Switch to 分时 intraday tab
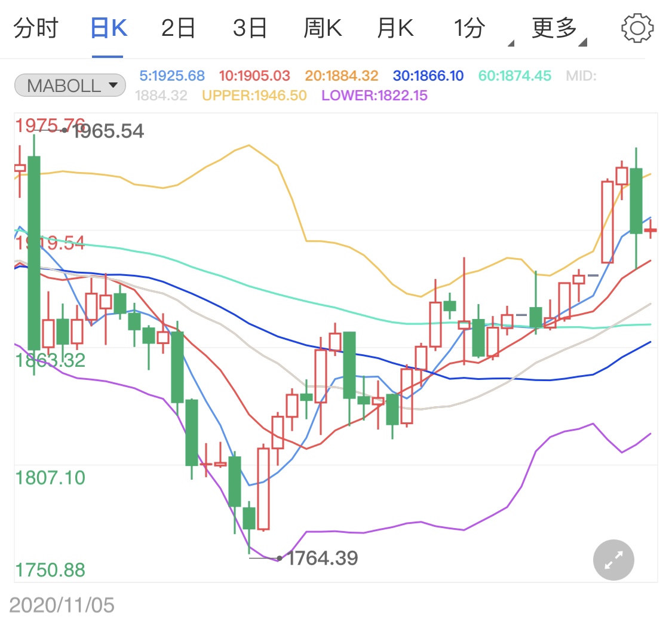The height and width of the screenshot is (635, 672). coord(36,28)
